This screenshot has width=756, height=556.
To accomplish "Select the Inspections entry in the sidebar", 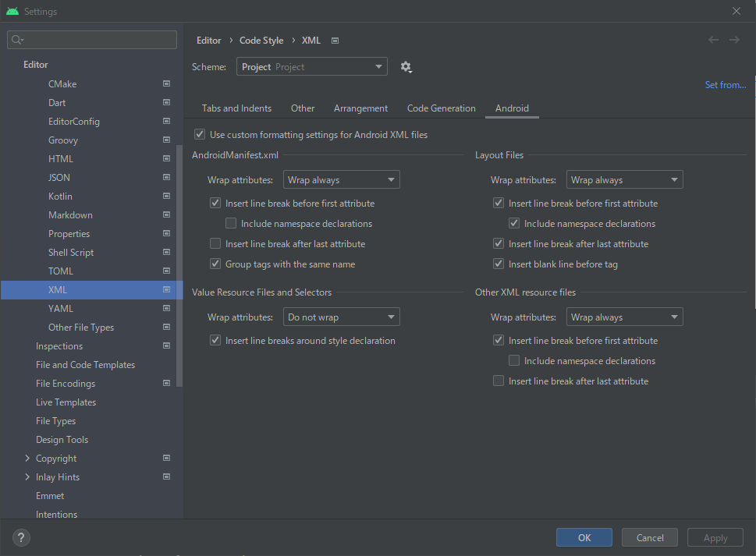I will click(x=59, y=345).
